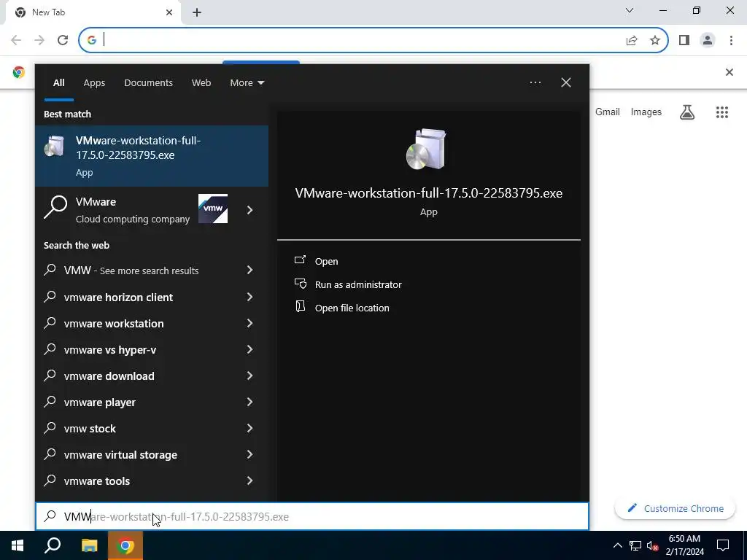
Task: Click the taskbar clock showing 6:50 AM
Action: (x=684, y=545)
